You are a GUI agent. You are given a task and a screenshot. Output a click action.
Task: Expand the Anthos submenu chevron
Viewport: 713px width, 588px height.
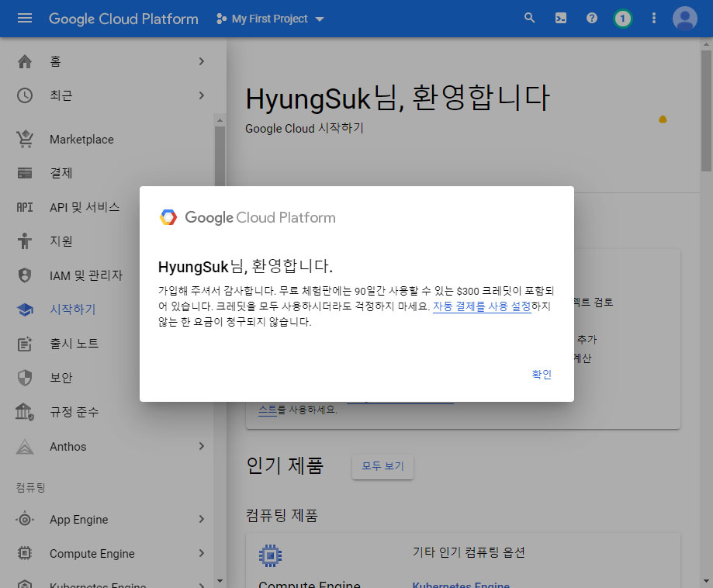pos(202,447)
